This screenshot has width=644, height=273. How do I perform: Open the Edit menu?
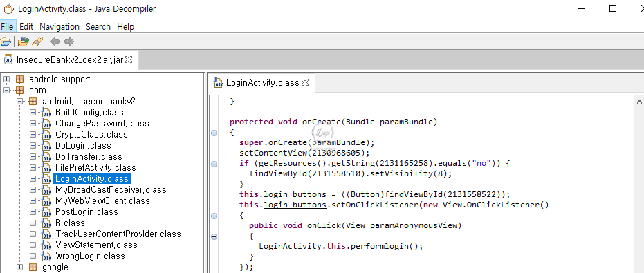[x=26, y=27]
